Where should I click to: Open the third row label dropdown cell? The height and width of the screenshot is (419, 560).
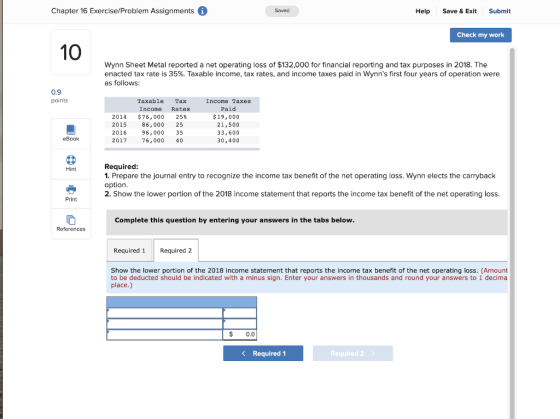pyautogui.click(x=165, y=335)
